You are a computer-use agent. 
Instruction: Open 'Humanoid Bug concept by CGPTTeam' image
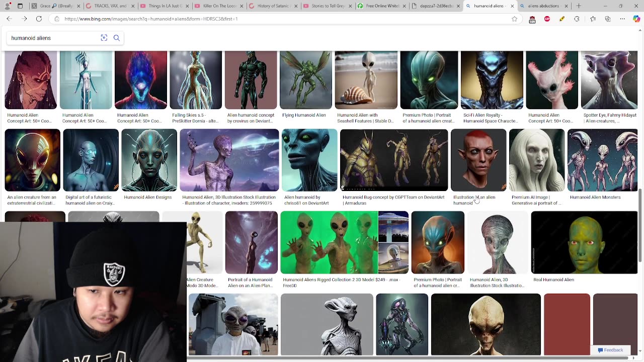pos(394,160)
